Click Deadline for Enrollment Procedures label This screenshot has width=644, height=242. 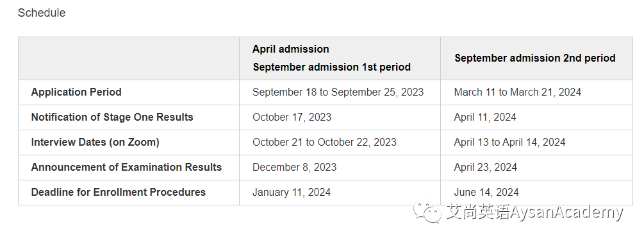[119, 192]
